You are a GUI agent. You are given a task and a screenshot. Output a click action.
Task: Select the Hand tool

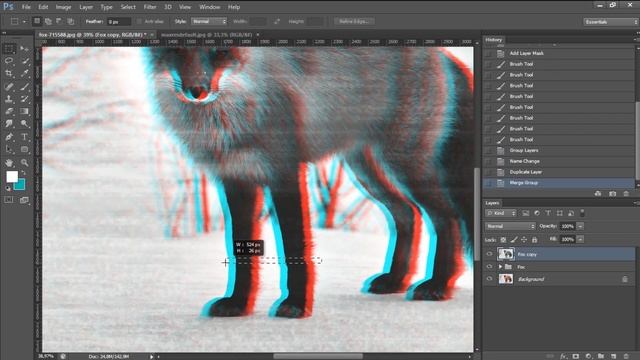tap(9, 162)
